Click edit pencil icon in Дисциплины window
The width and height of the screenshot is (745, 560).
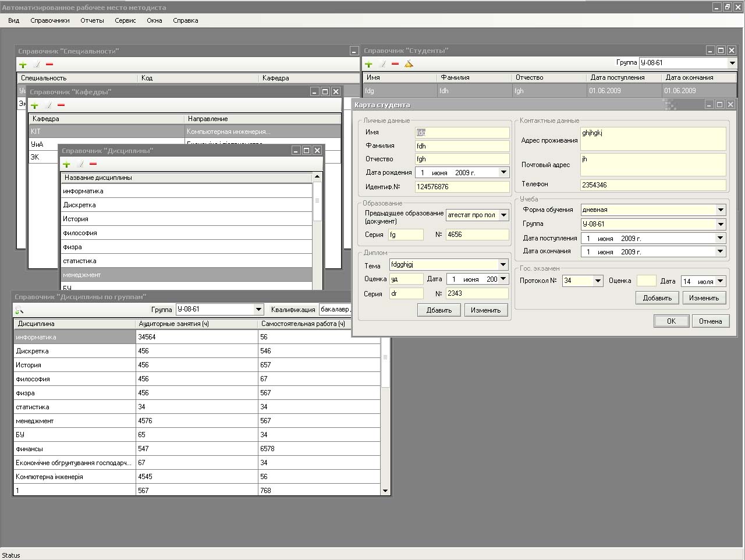pos(80,164)
